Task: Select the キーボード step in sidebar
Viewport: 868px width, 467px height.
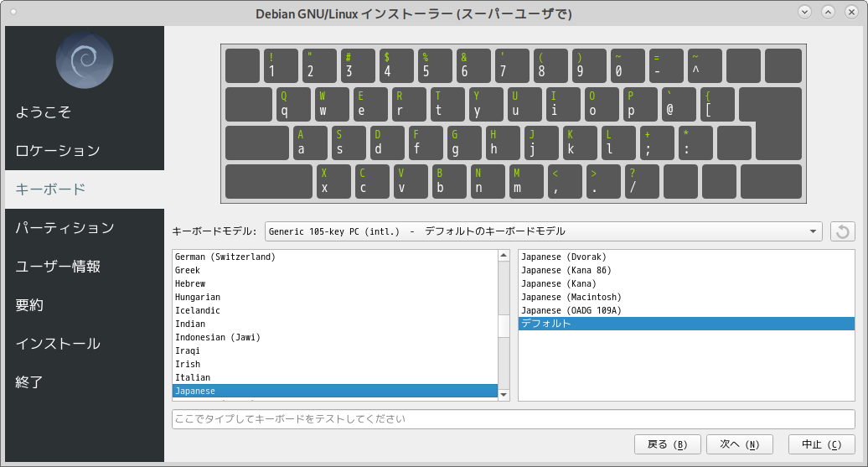Action: click(85, 189)
